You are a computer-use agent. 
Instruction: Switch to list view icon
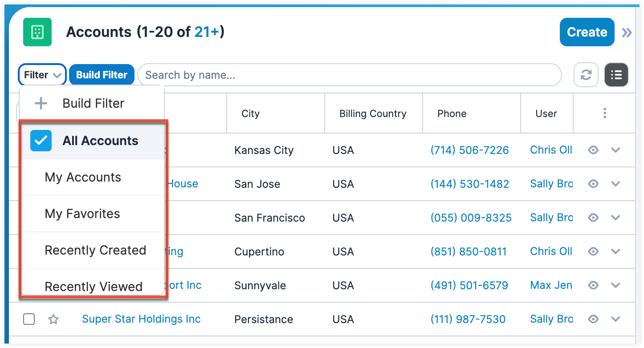click(616, 75)
